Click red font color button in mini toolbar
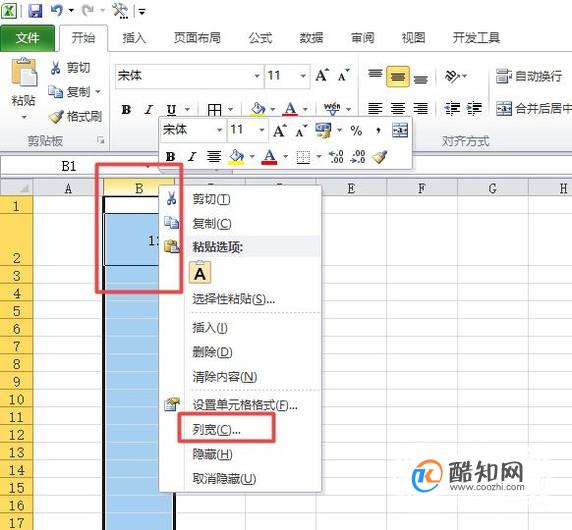 269,157
